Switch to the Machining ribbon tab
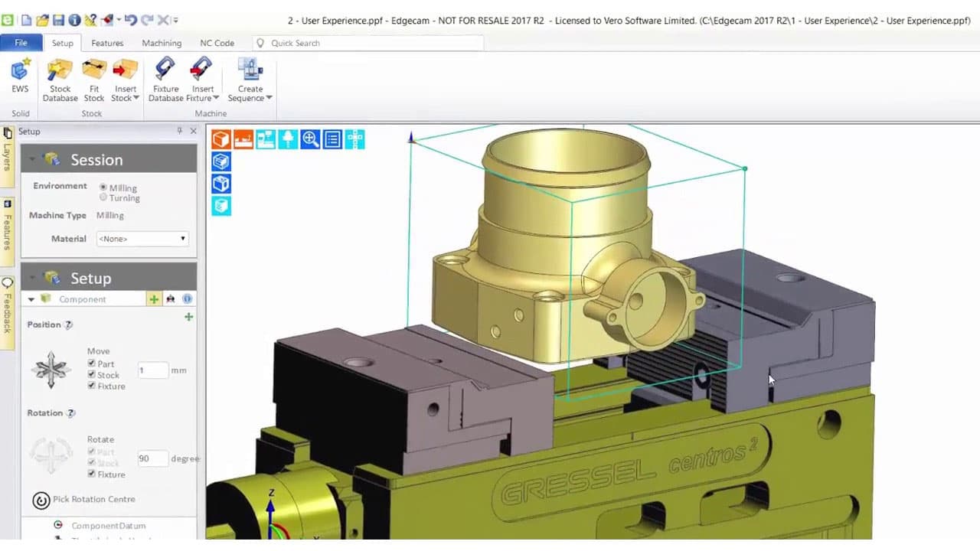Image resolution: width=980 pixels, height=551 pixels. point(161,43)
